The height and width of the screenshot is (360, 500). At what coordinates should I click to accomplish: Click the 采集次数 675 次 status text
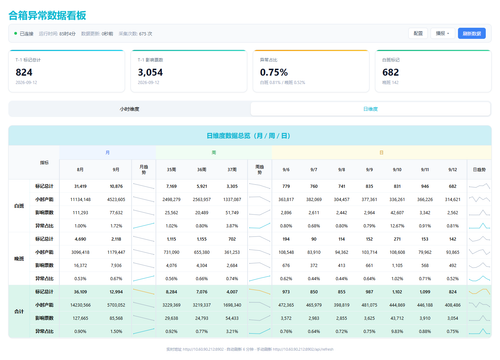click(x=135, y=34)
